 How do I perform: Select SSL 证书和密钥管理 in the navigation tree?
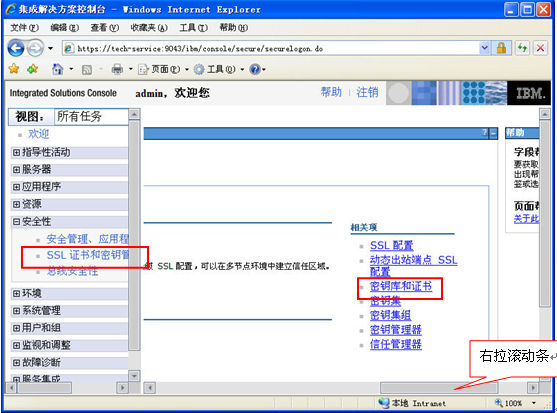pyautogui.click(x=88, y=255)
